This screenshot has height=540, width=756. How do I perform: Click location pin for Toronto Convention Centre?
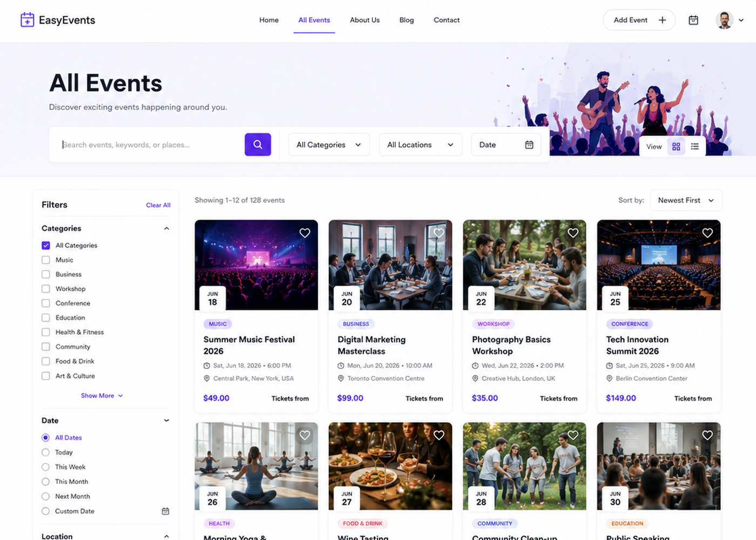point(341,379)
